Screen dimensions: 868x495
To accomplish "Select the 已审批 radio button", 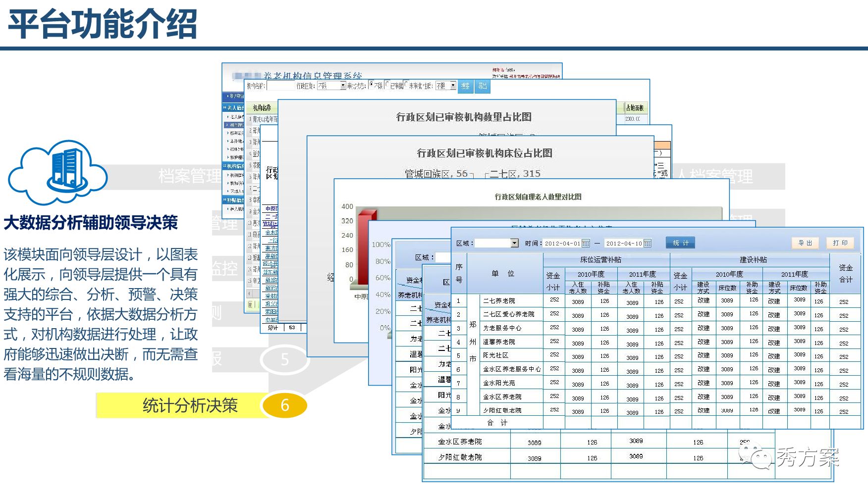I will 388,85.
